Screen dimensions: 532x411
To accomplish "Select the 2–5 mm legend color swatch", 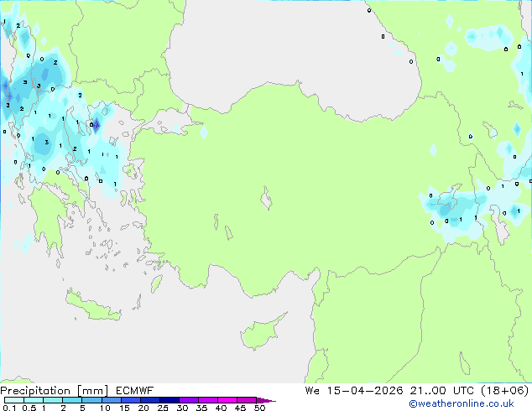I will click(x=72, y=400).
